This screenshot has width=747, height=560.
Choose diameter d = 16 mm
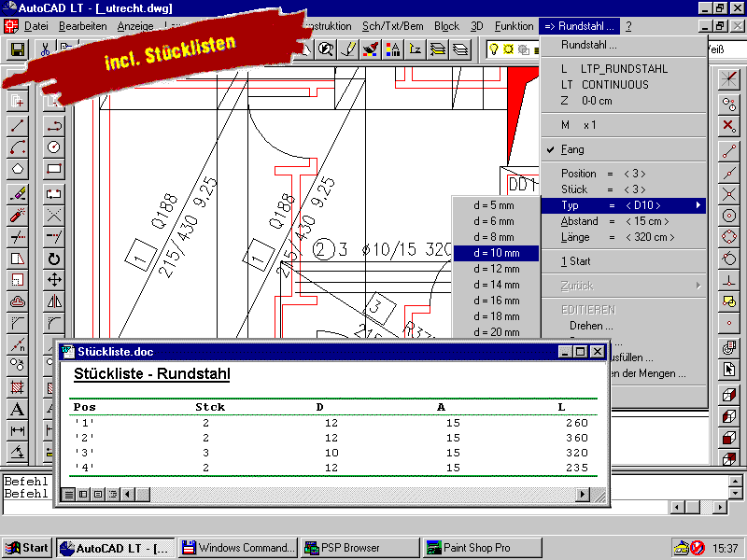[496, 301]
